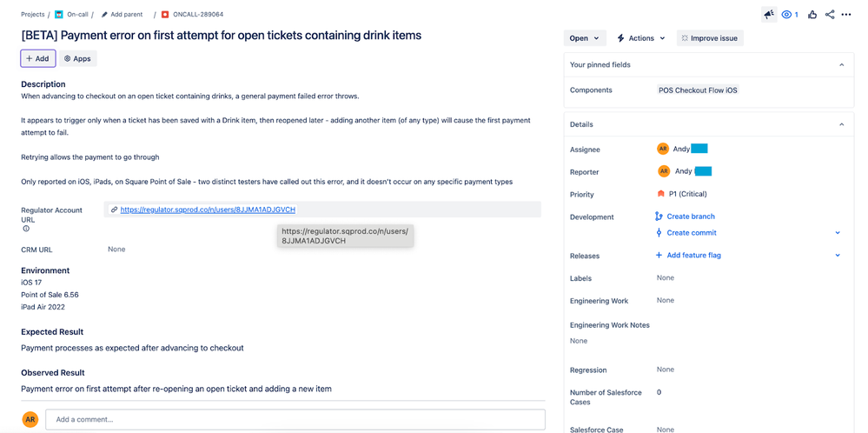Click the Create branch link
This screenshot has width=868, height=433.
691,216
